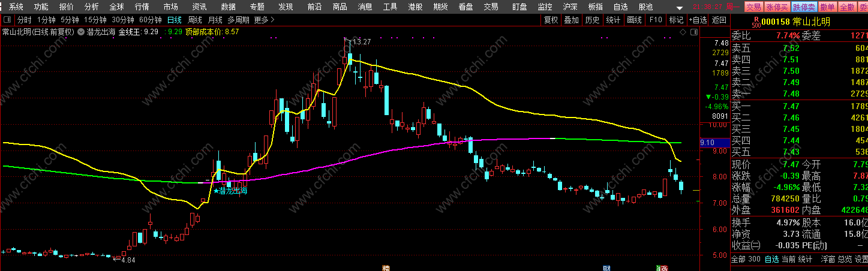Open the 港股 menu

coord(415,7)
